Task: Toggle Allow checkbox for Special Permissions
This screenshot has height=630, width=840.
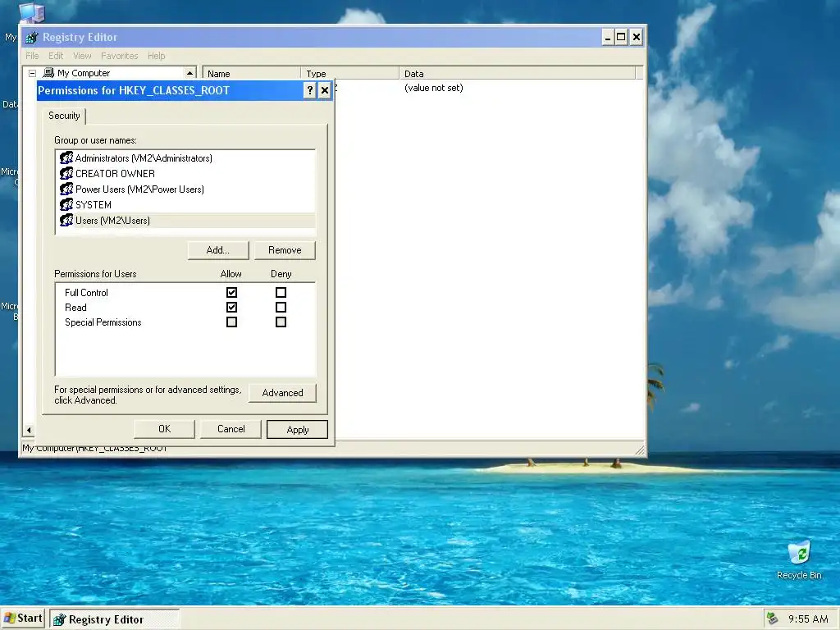Action: click(x=231, y=322)
